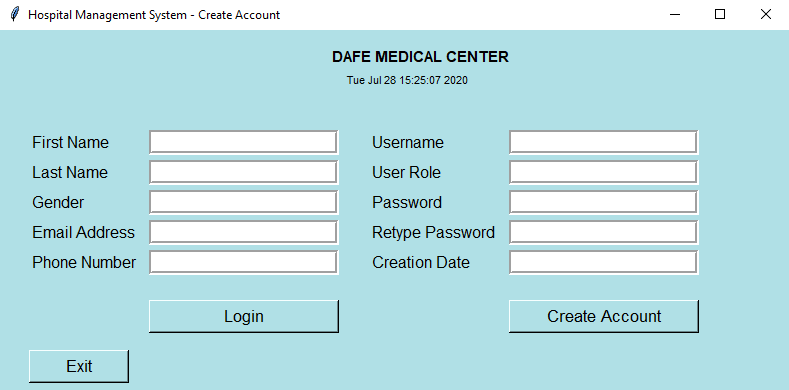Click the feather app icon in title bar
This screenshot has height=390, width=789.
[x=16, y=14]
